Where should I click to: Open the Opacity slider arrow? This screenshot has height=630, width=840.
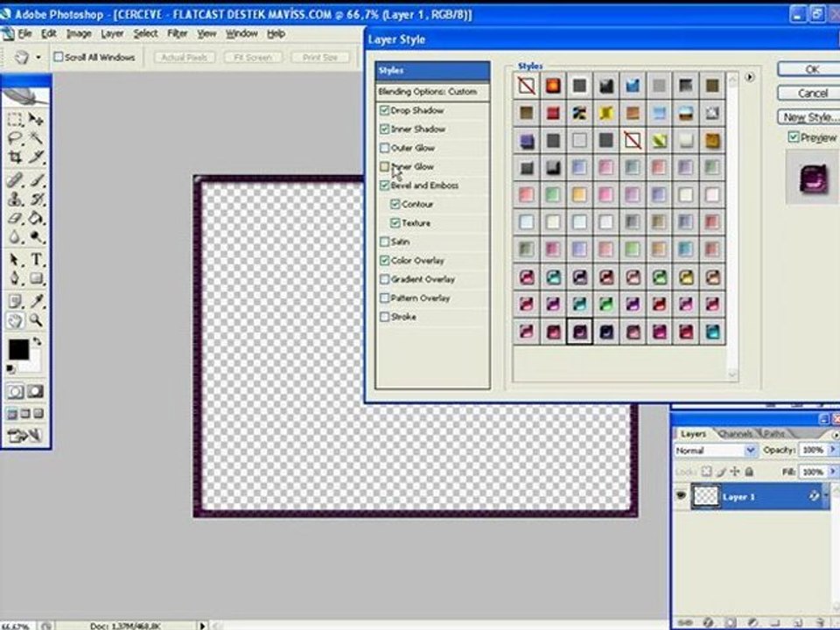(x=833, y=450)
